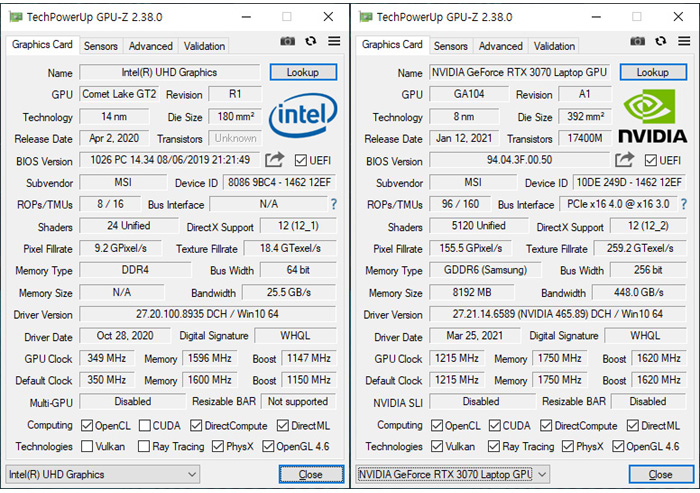Toggle PhysX checkbox in Intel window
The width and height of the screenshot is (700, 493).
tap(218, 446)
